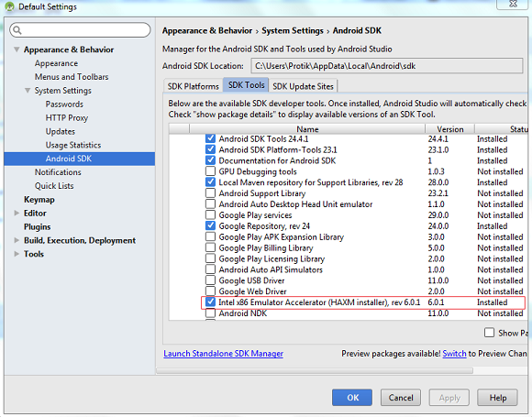
Task: Check Google Web Driver checkbox
Action: (x=210, y=291)
